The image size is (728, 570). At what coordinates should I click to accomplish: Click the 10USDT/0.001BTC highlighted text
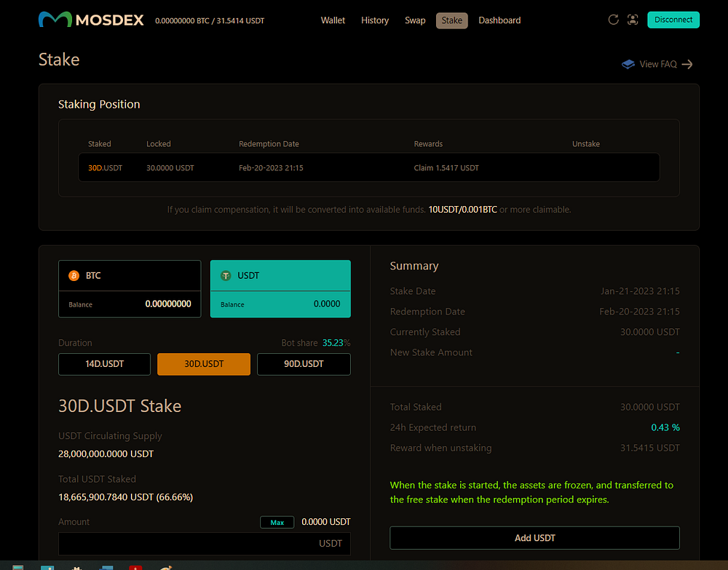(x=462, y=210)
